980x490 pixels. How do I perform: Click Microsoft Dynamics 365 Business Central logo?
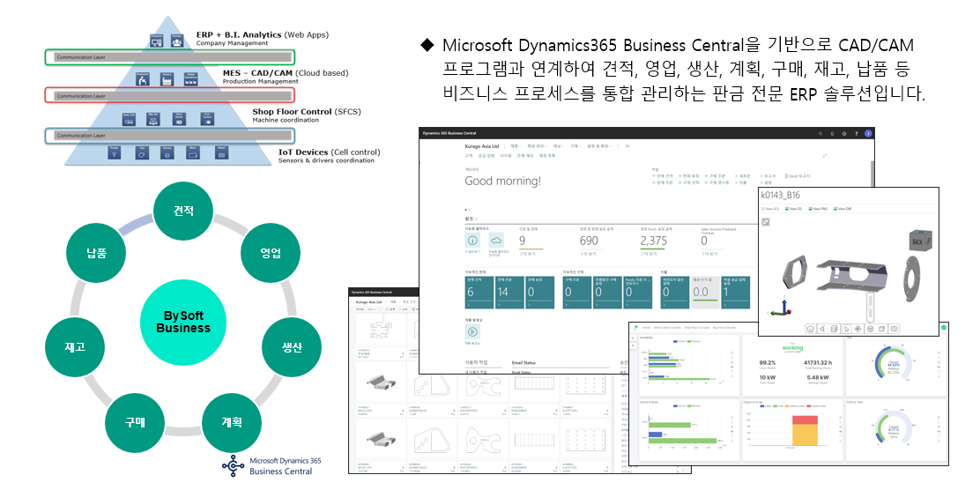(x=272, y=465)
